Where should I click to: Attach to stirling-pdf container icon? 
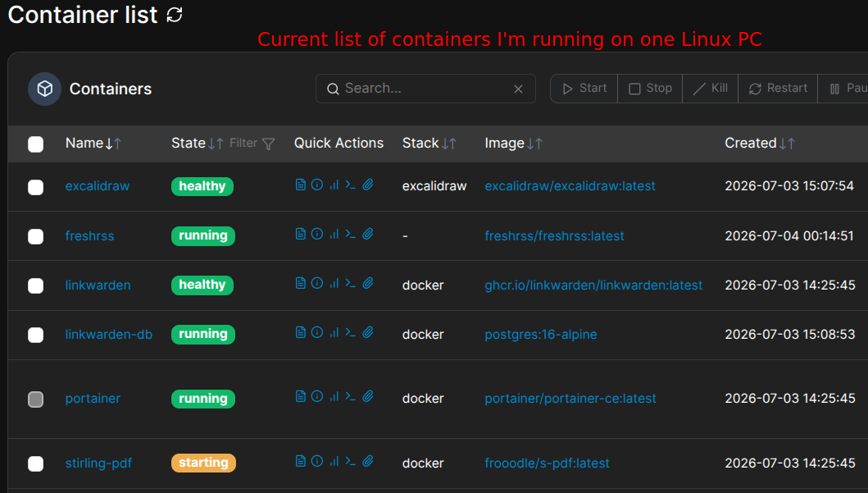368,461
